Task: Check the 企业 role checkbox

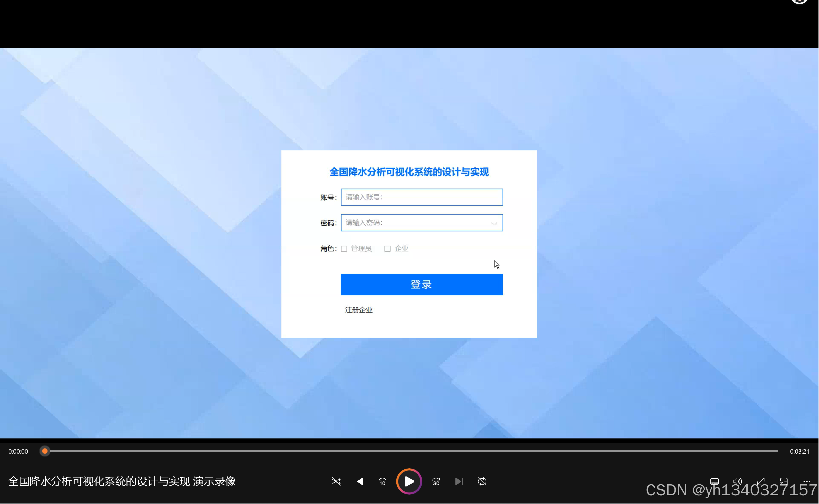Action: pyautogui.click(x=387, y=249)
